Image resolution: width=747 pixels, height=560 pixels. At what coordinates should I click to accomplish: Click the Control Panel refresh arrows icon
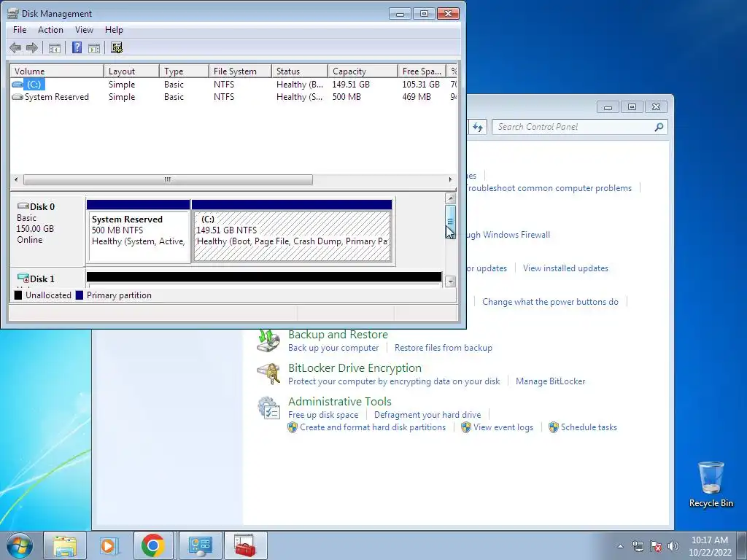click(478, 127)
